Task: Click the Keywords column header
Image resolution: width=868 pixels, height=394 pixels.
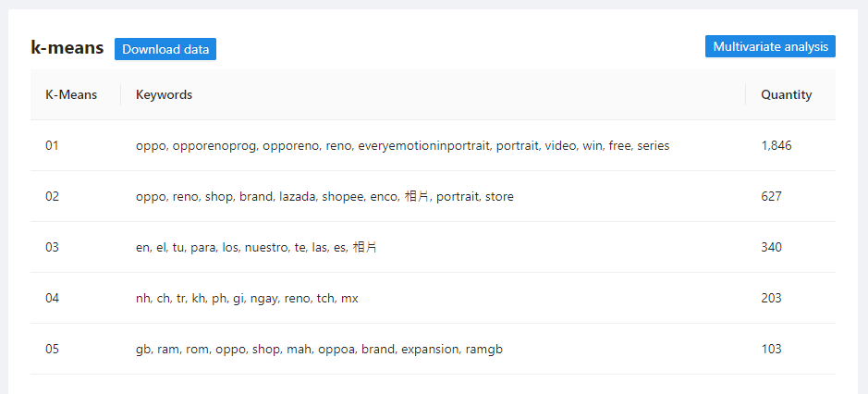Action: (164, 94)
